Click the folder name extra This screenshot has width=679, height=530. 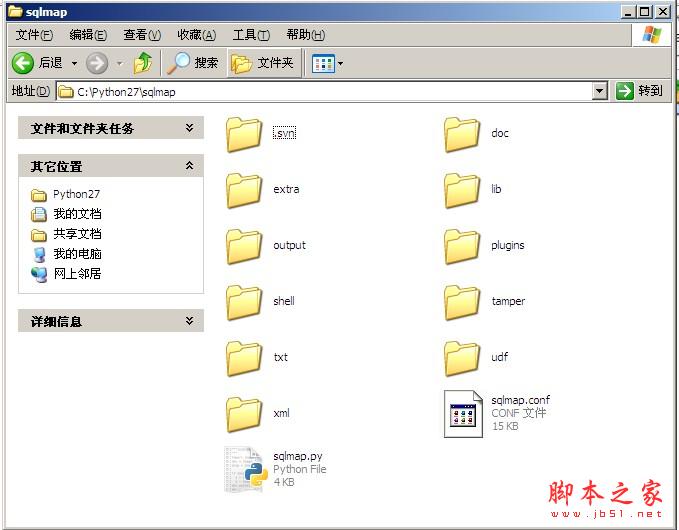286,189
